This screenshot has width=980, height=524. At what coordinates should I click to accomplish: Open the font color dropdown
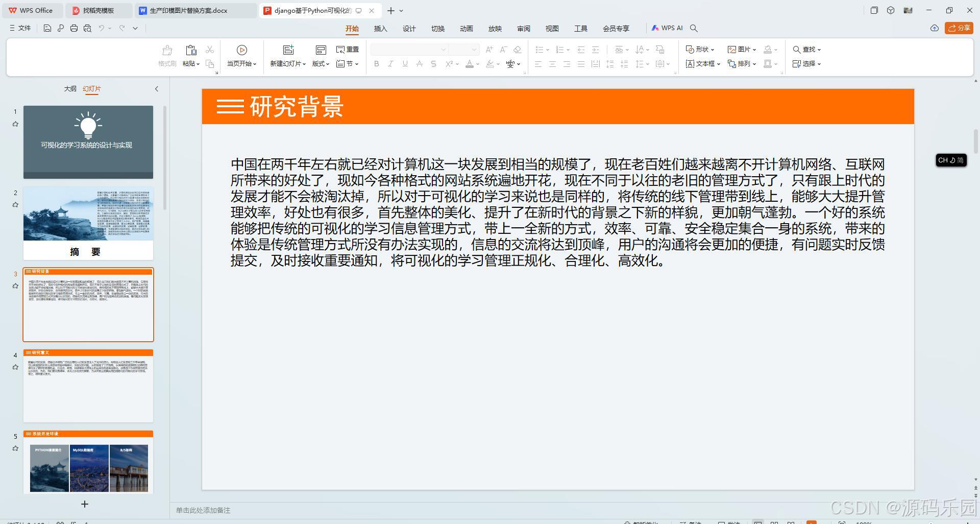click(477, 64)
